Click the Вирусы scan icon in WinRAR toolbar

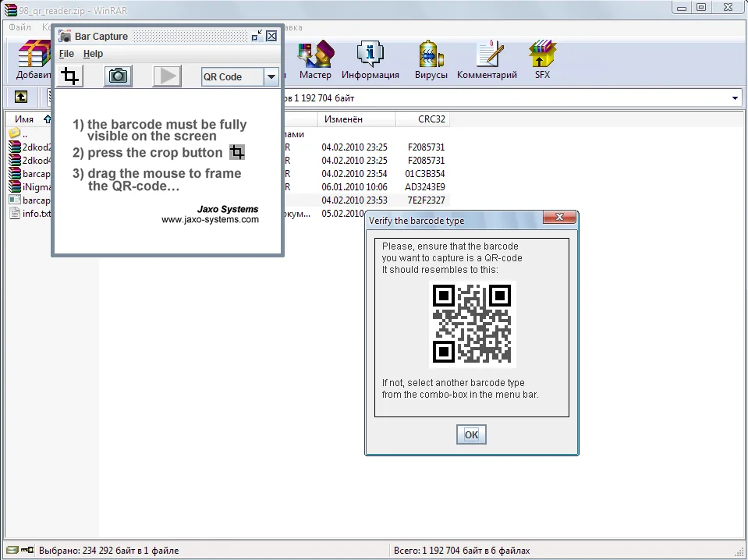(x=431, y=60)
